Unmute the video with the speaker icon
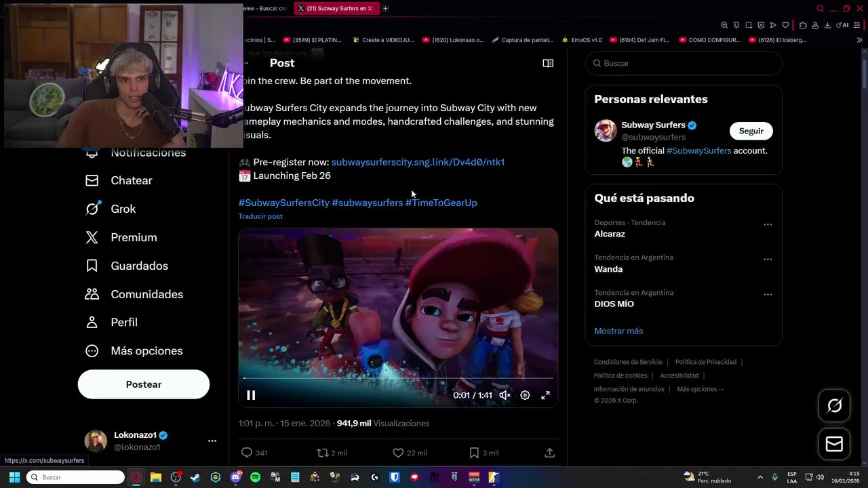 [x=505, y=395]
